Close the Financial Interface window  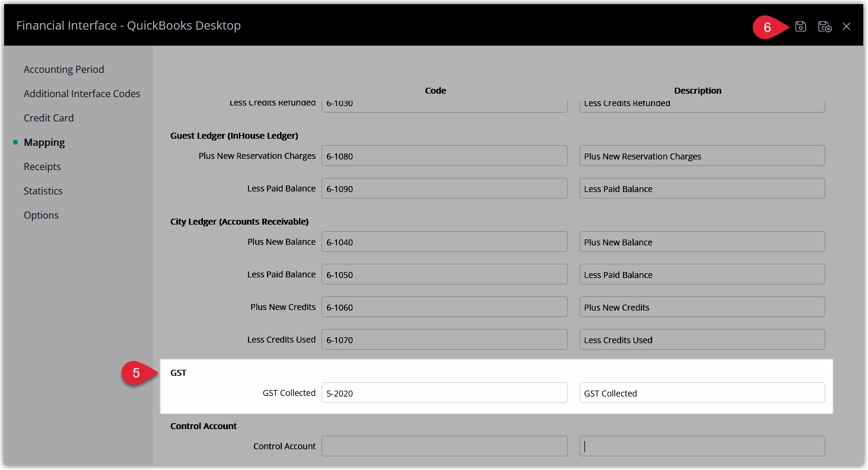(x=847, y=27)
